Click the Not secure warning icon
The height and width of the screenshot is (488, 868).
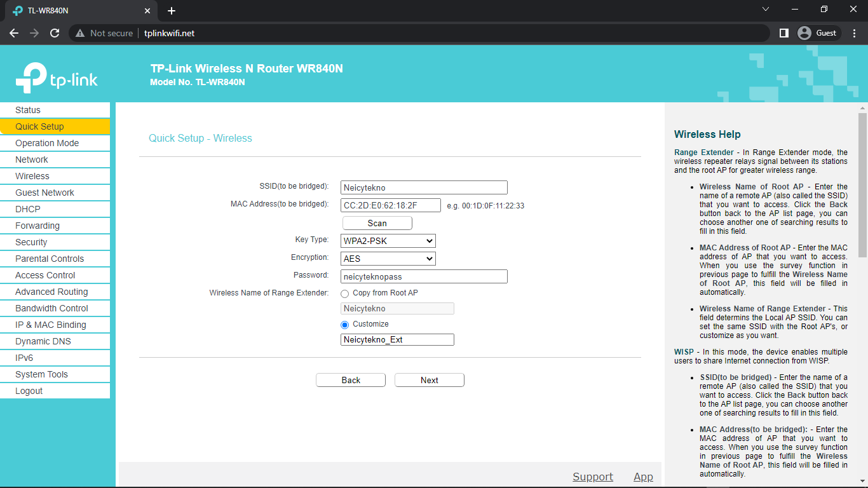point(80,33)
